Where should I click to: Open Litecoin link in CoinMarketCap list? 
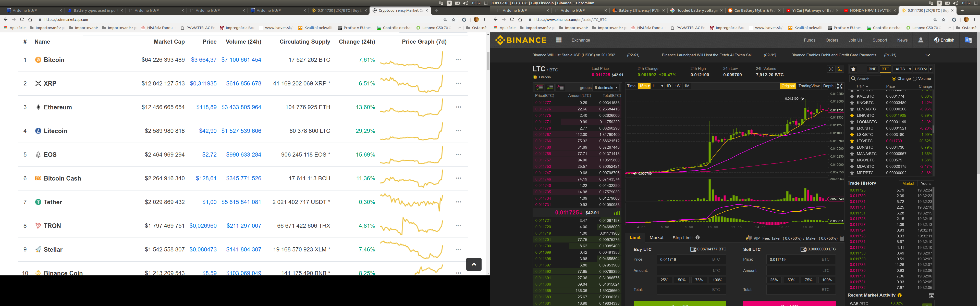click(55, 131)
